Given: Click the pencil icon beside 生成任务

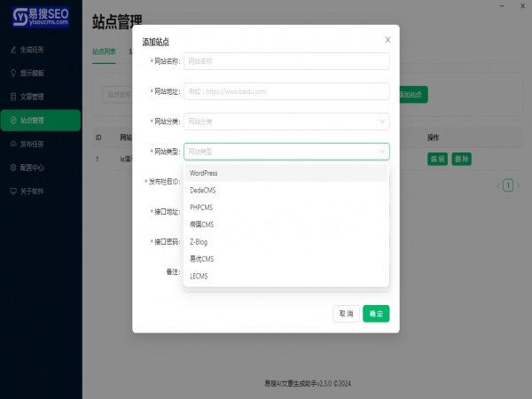Looking at the screenshot, I should pos(13,50).
